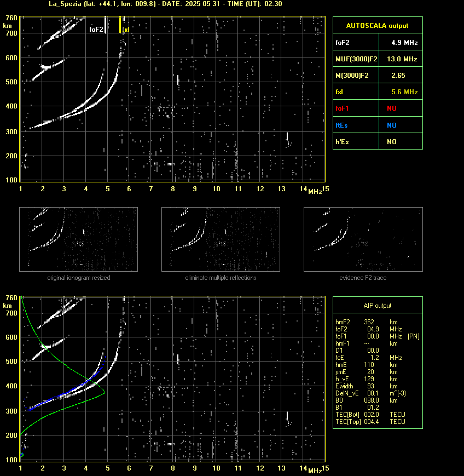
Task: Click the '760' km label on upper plot
Action: (11, 18)
